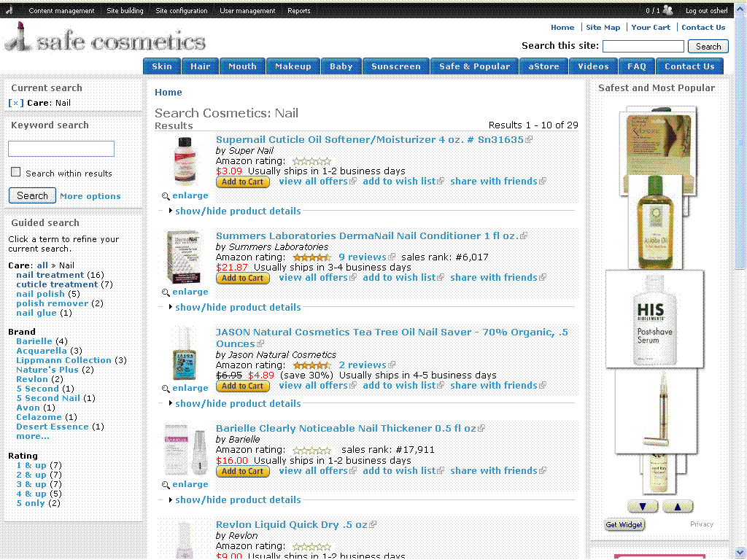Click Log out osherl link
Viewport: 747px width, 560px height.
click(x=706, y=10)
